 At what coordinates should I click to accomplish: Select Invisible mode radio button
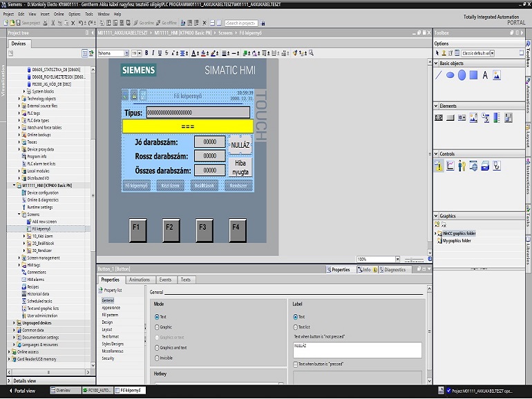tap(157, 358)
